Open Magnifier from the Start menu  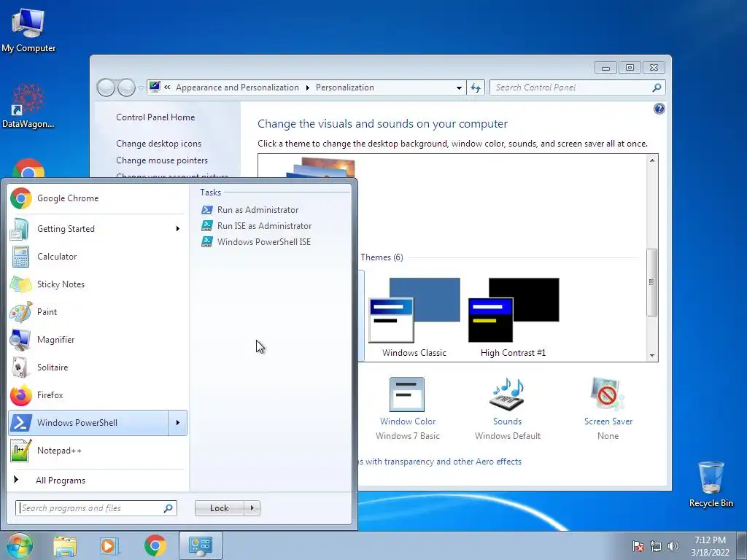click(x=98, y=340)
